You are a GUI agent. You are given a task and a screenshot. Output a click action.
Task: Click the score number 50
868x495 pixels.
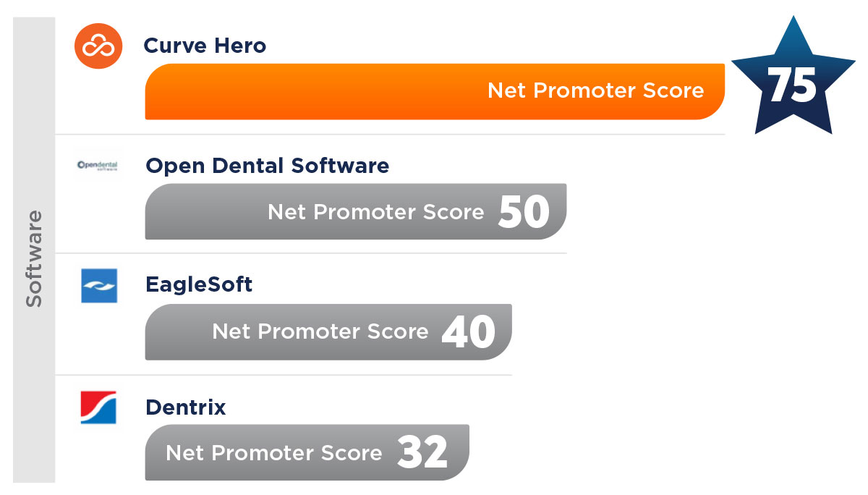click(x=524, y=212)
